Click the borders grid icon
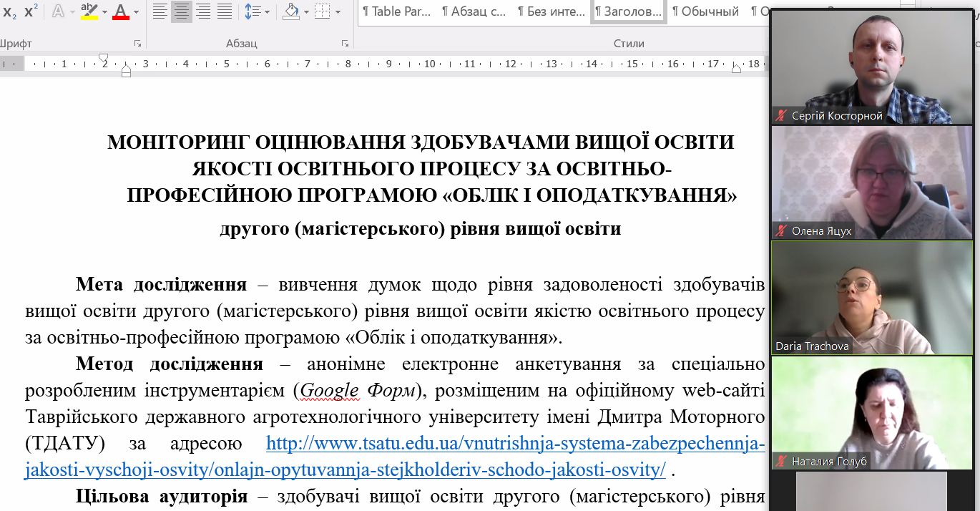This screenshot has width=980, height=511. [x=322, y=11]
